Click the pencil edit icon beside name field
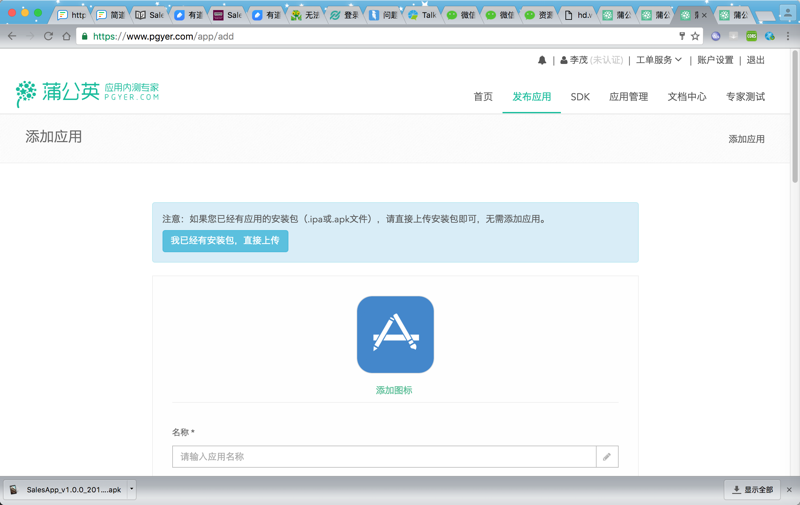The image size is (800, 505). pos(607,457)
